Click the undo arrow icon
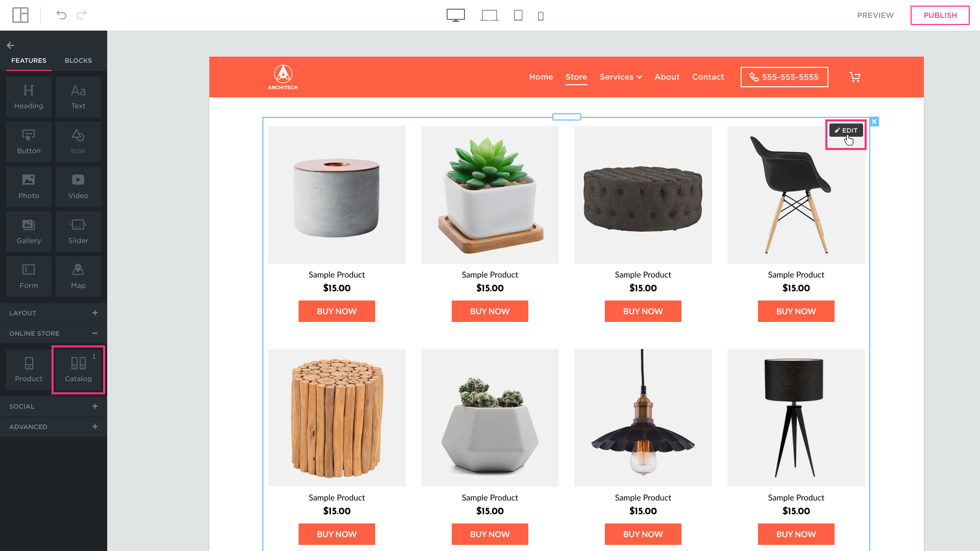 (61, 15)
